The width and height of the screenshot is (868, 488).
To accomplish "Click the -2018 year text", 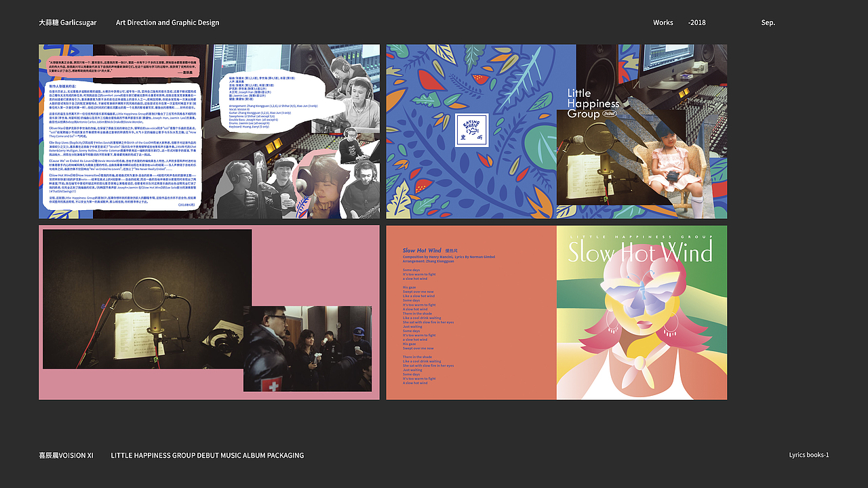I will click(x=696, y=22).
